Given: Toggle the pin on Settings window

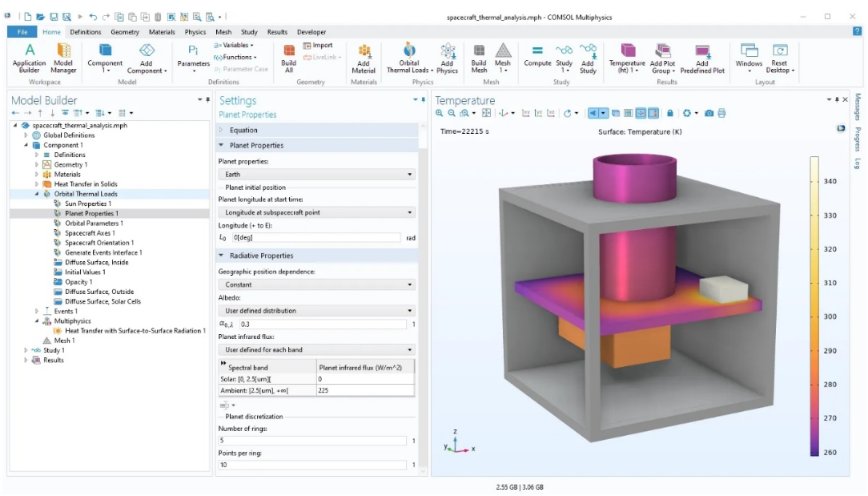Looking at the screenshot, I should pos(423,99).
